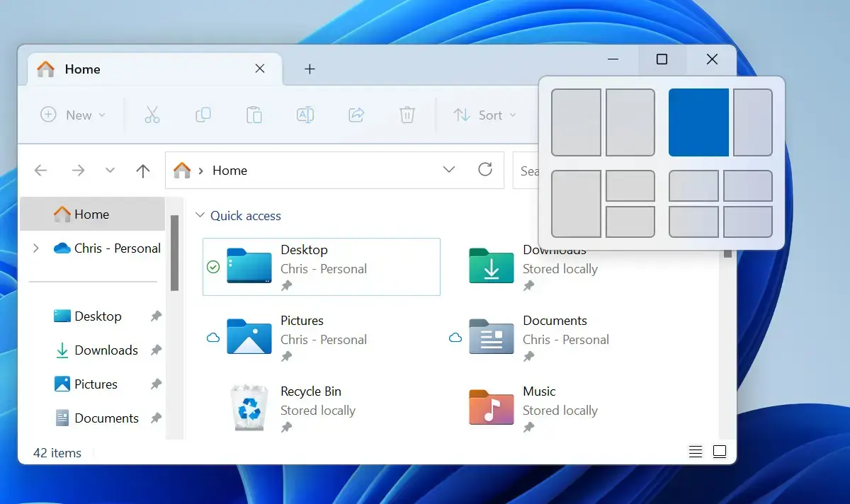Toggle large thumbnail view in the status bar
The height and width of the screenshot is (504, 850).
[719, 451]
